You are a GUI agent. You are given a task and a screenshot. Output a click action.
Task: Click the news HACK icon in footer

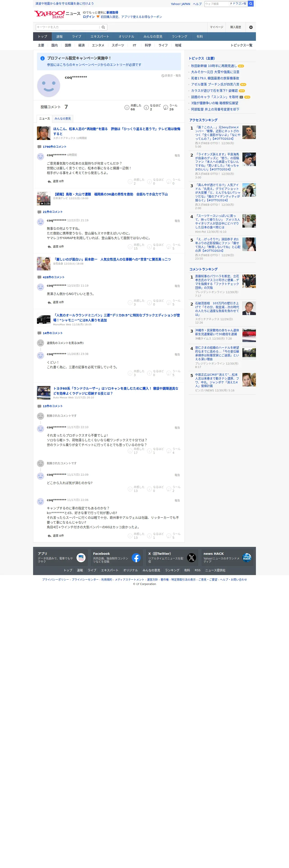pyautogui.click(x=247, y=558)
